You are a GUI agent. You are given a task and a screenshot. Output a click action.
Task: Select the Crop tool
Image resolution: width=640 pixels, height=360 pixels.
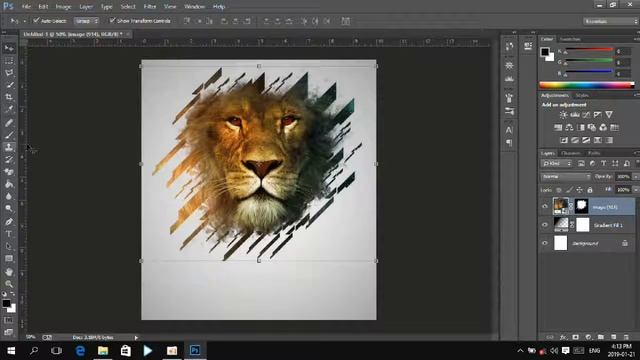[x=9, y=97]
